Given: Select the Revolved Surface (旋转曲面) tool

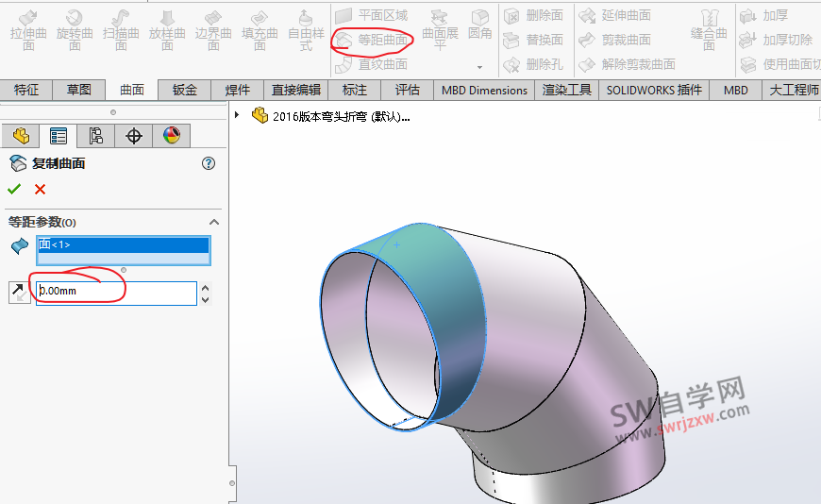Looking at the screenshot, I should [x=75, y=31].
